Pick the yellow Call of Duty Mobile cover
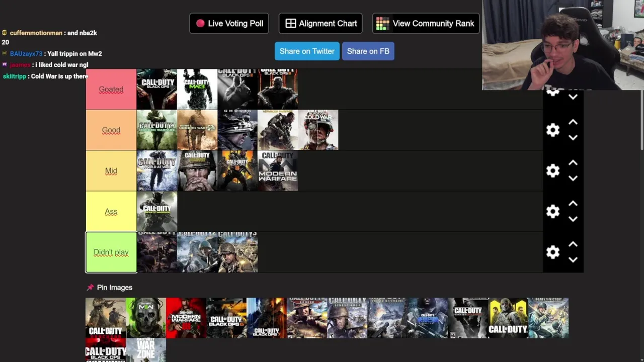The height and width of the screenshot is (362, 644). pos(508,318)
